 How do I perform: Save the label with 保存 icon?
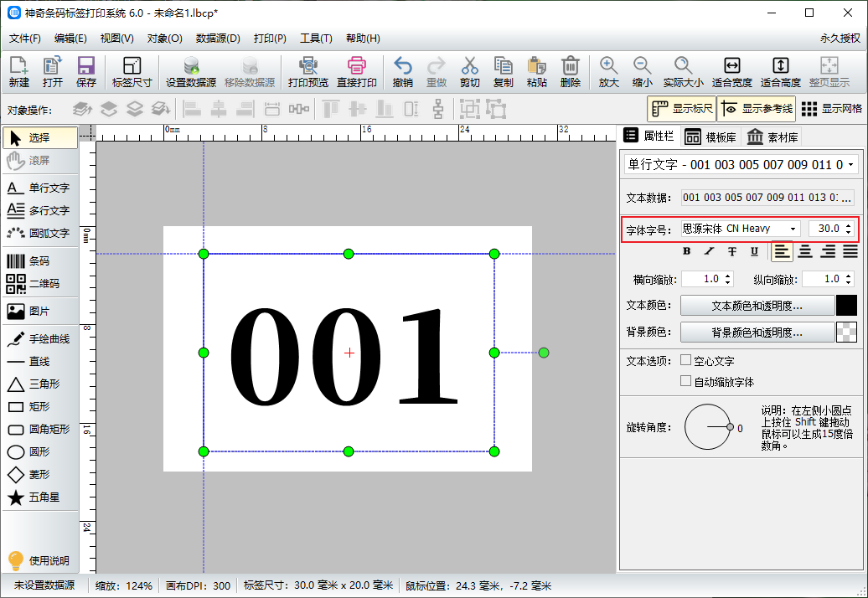click(x=85, y=72)
